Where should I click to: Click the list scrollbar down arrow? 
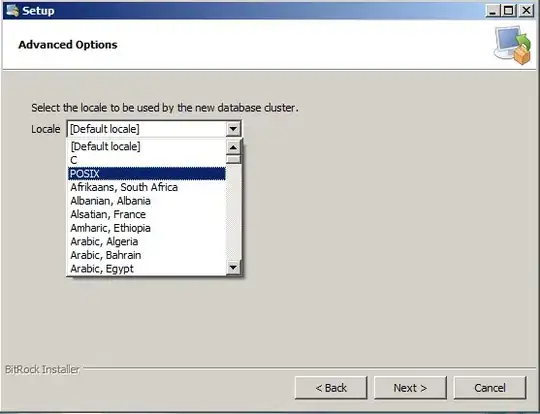[x=233, y=267]
